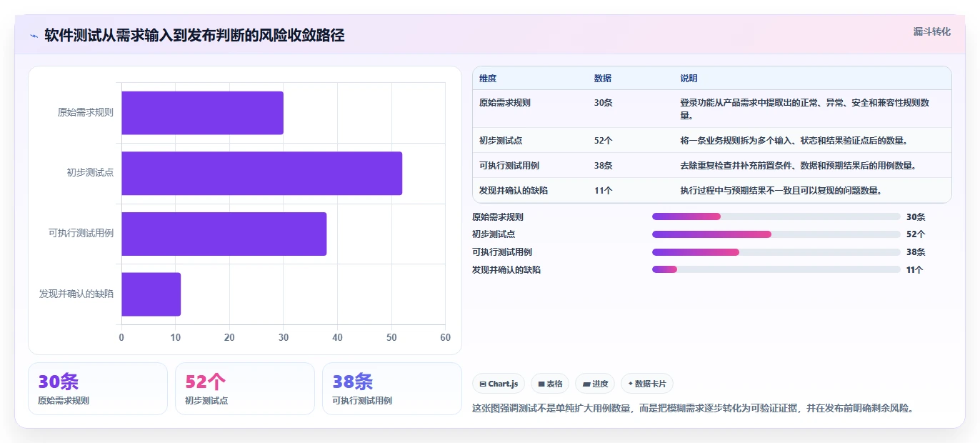The image size is (980, 443).
Task: Click the description starting with 去除重复检查并补充前置条件
Action: (798, 165)
